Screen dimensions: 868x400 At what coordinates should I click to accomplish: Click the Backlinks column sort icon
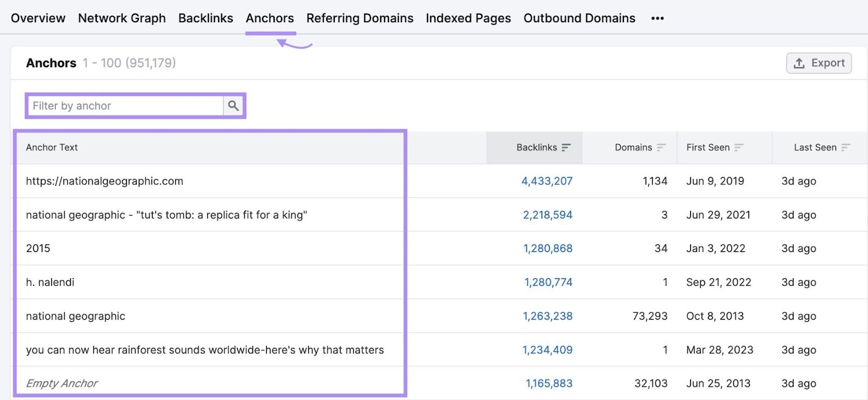click(566, 147)
